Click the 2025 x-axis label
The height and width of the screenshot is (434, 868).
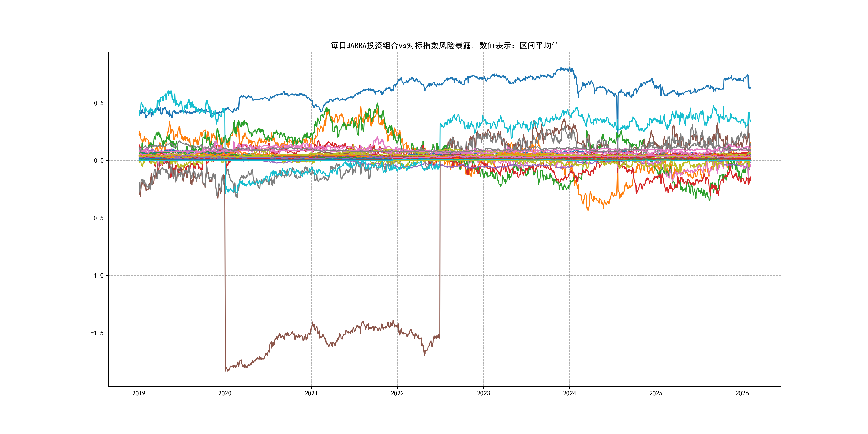(x=656, y=393)
